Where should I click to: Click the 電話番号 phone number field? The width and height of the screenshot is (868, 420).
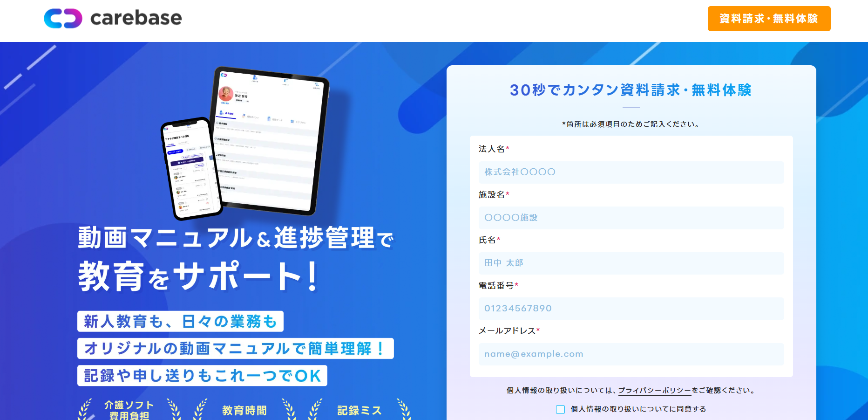631,309
